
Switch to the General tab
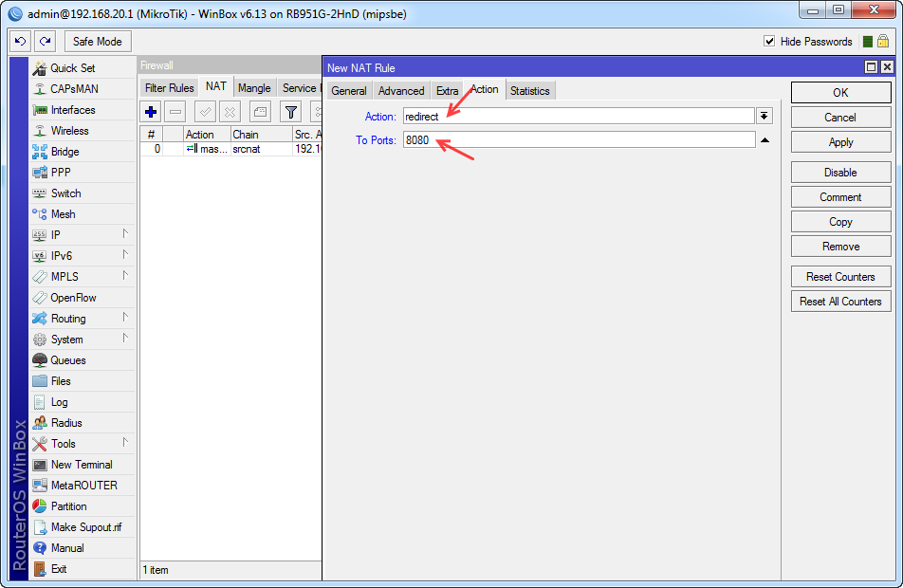point(349,91)
